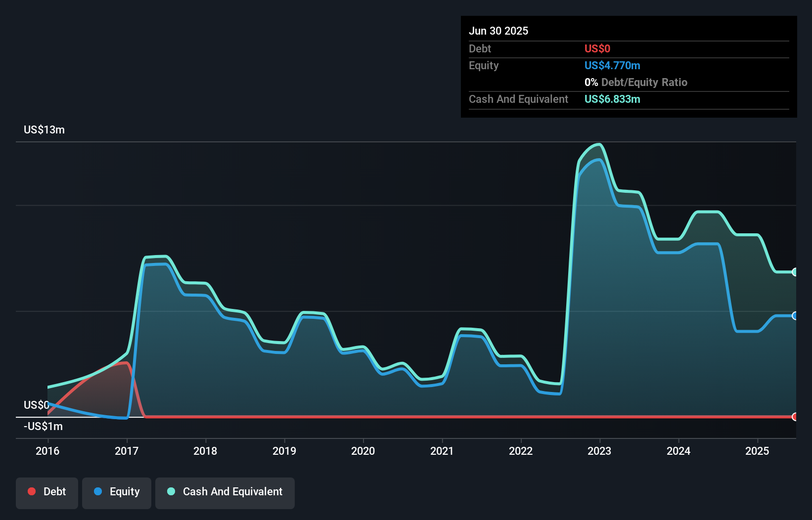Select the cash line endpoint marker
812x520 pixels.
click(x=795, y=271)
